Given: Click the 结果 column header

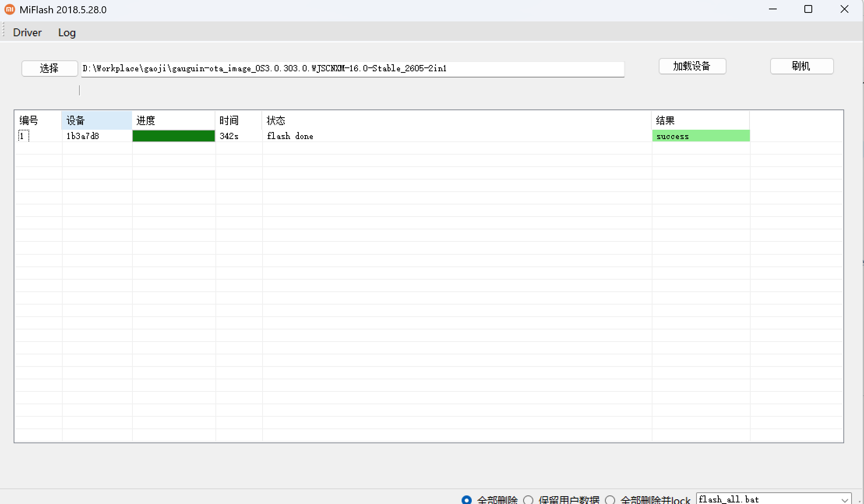Looking at the screenshot, I should (700, 120).
